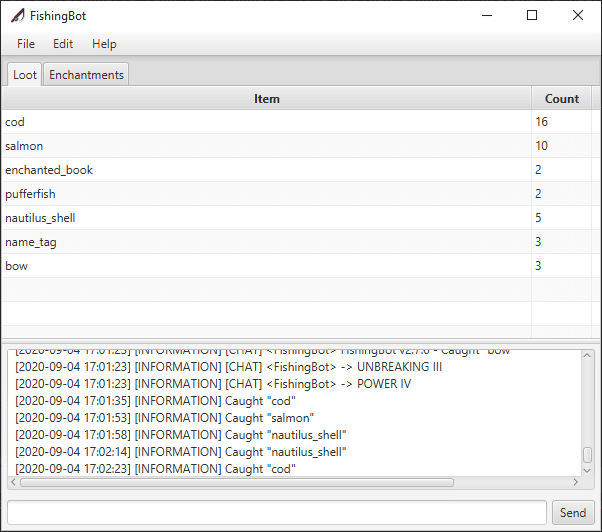This screenshot has height=532, width=602.
Task: Maximize the FishingBot window
Action: click(532, 15)
